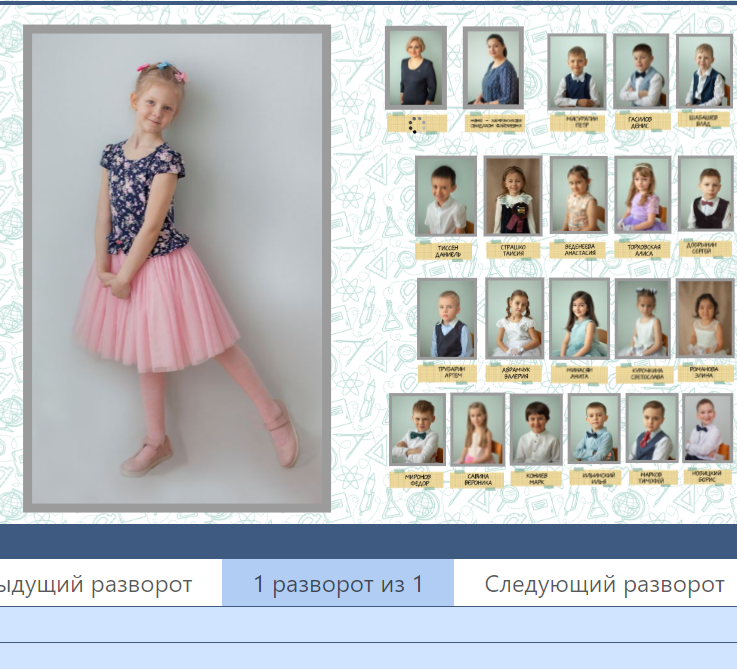Click the name label 'Абрамчук Валерия'
This screenshot has height=669, width=737.
coord(514,373)
